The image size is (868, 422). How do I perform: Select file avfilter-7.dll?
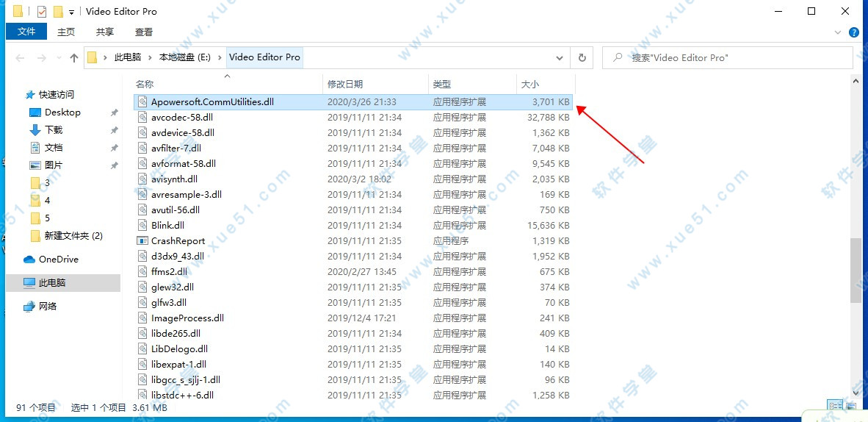[354, 148]
